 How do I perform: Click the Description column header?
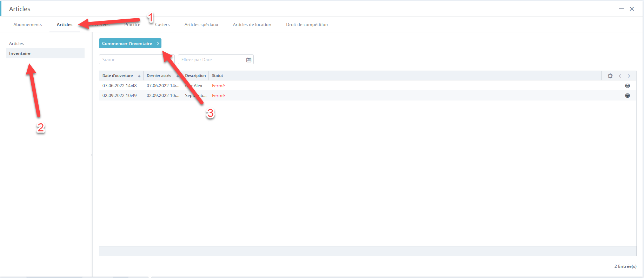coord(195,76)
